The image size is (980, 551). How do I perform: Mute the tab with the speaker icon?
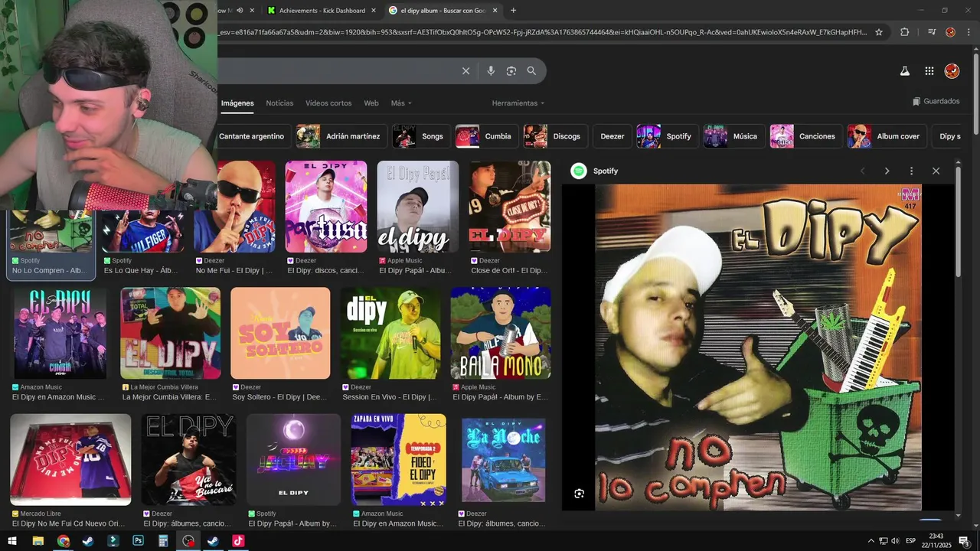tap(240, 11)
